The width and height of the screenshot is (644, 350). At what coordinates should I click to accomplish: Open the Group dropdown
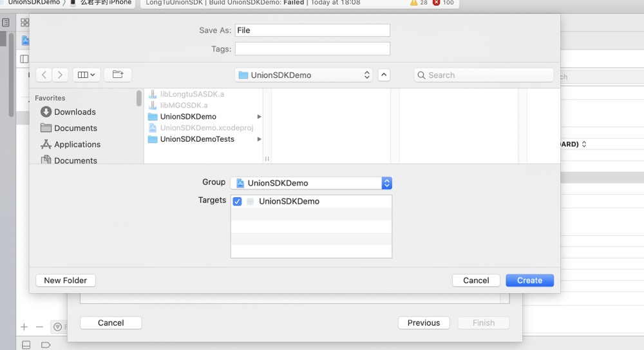tap(311, 183)
